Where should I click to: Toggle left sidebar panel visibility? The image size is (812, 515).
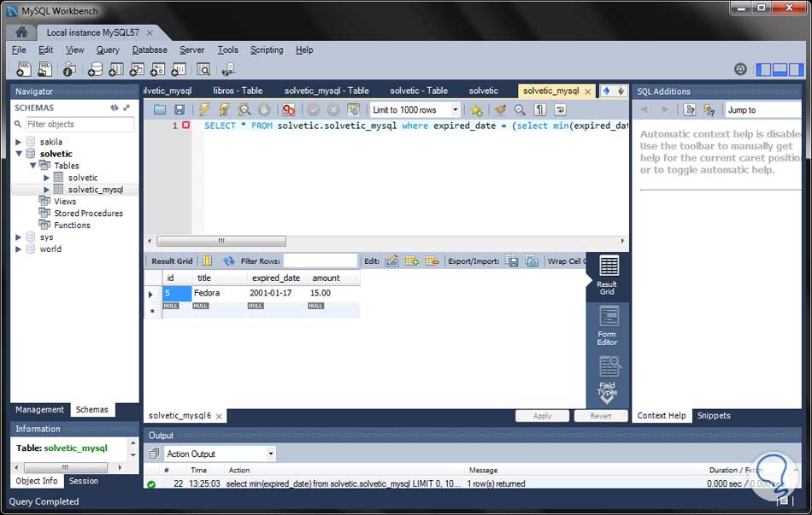tap(763, 69)
